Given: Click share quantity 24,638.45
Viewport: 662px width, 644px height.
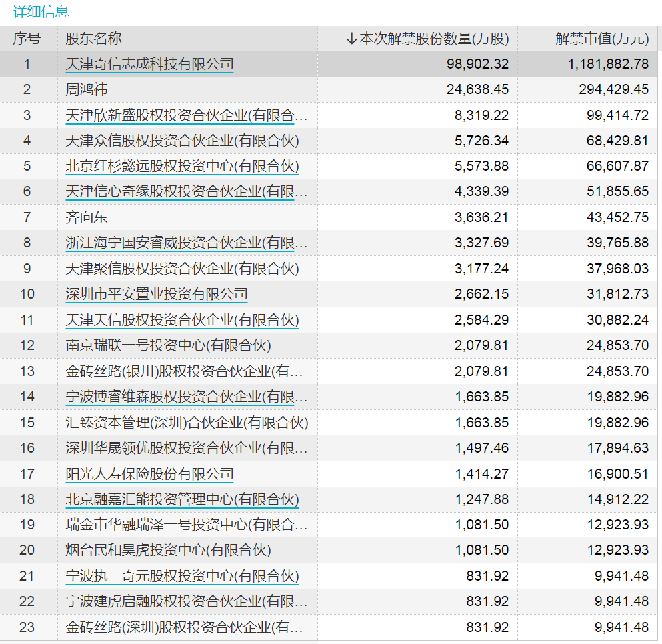Looking at the screenshot, I should tap(477, 89).
